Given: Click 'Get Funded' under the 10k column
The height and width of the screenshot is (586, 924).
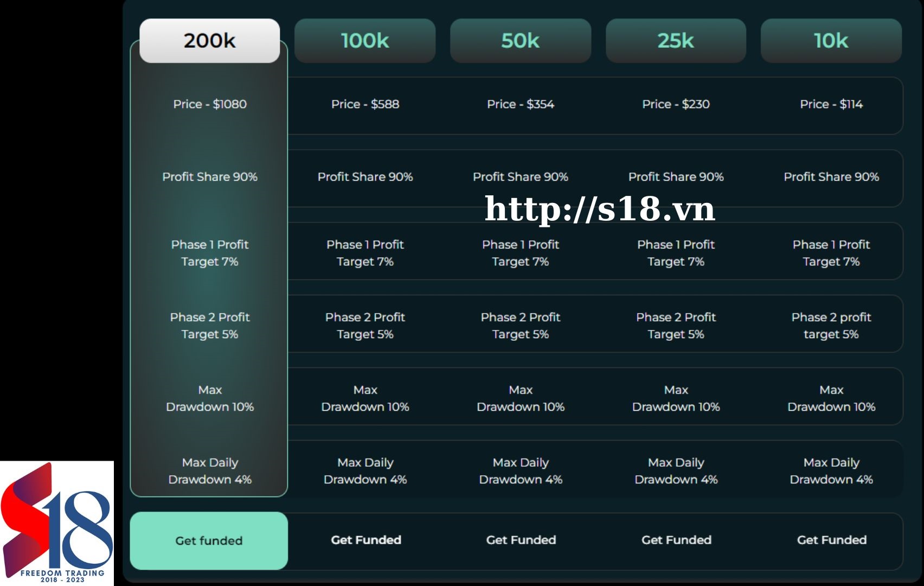Looking at the screenshot, I should tap(831, 540).
